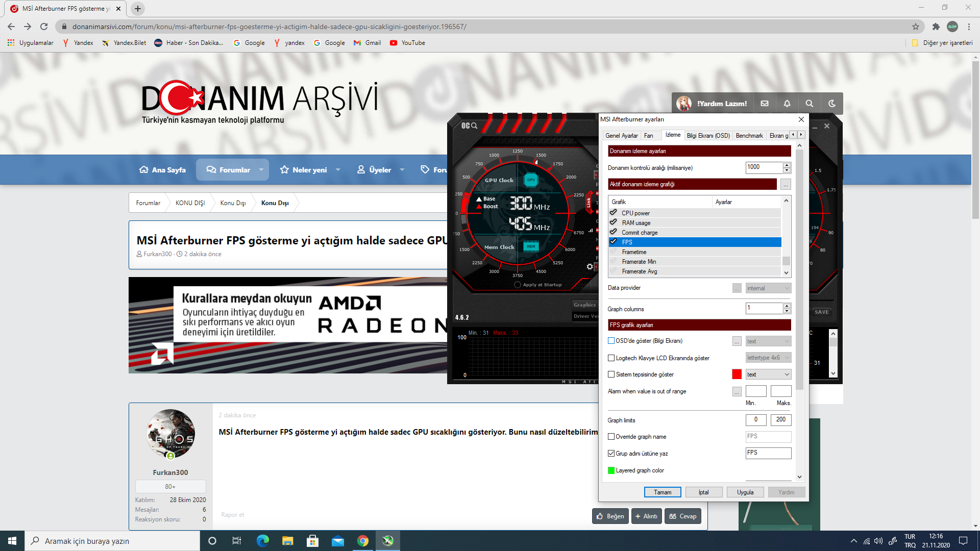
Task: Open the Cortana circle icon on taskbar
Action: pyautogui.click(x=212, y=541)
